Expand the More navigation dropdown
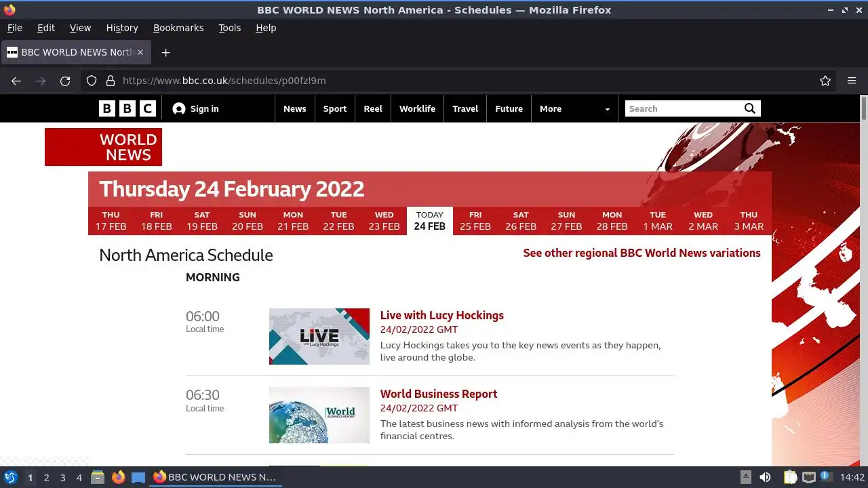The image size is (868, 488). click(x=574, y=108)
